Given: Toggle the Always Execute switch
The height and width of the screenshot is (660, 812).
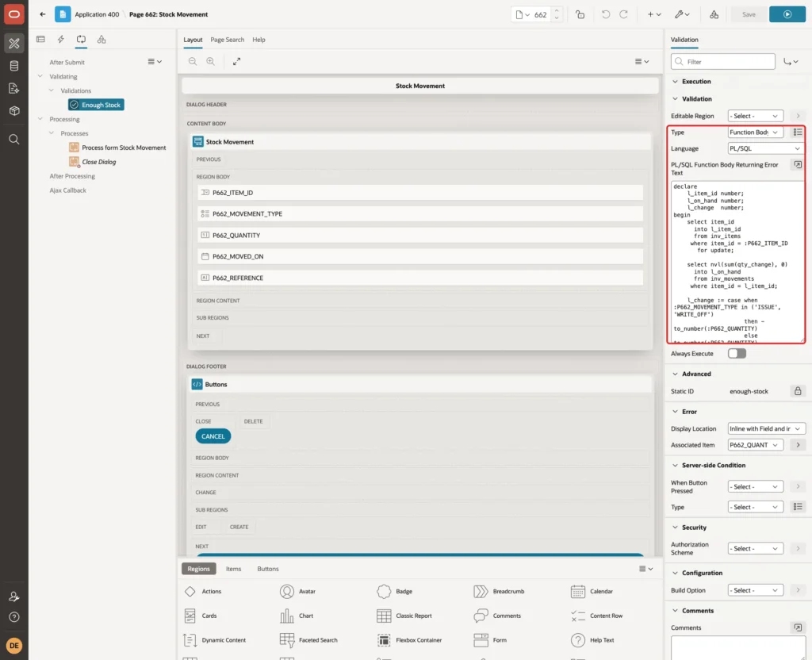Looking at the screenshot, I should (x=737, y=354).
